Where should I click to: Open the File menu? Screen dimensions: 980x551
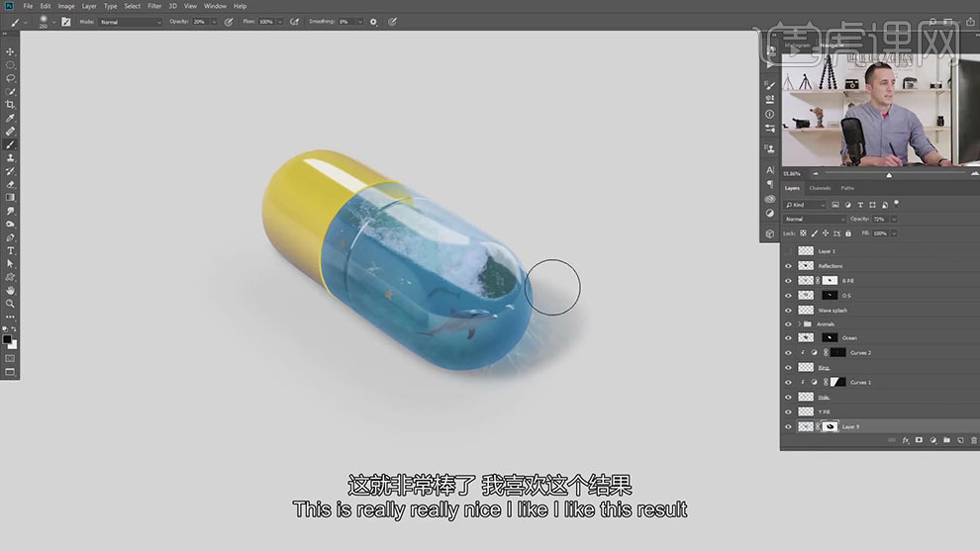(28, 6)
